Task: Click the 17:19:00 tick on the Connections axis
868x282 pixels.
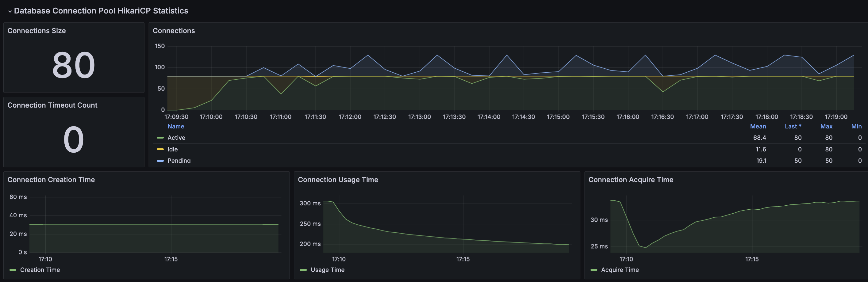Action: [836, 117]
